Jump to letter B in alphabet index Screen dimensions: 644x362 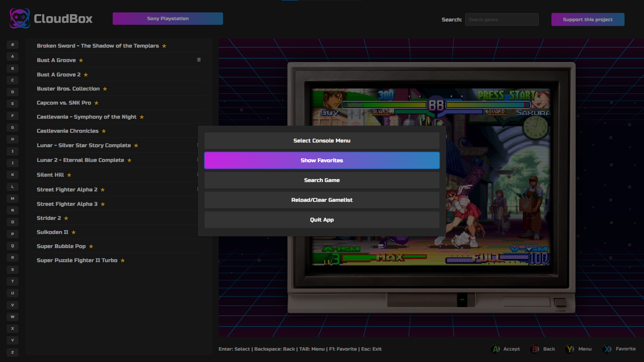point(12,68)
